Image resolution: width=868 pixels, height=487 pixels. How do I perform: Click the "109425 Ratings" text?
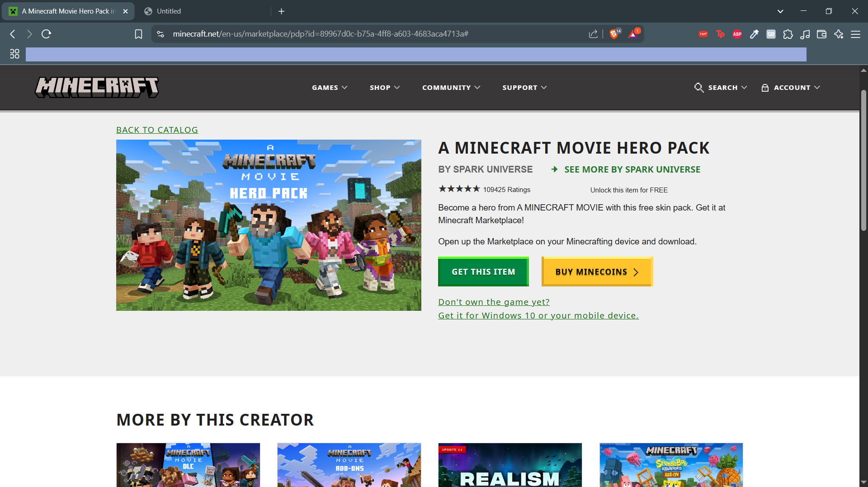507,190
